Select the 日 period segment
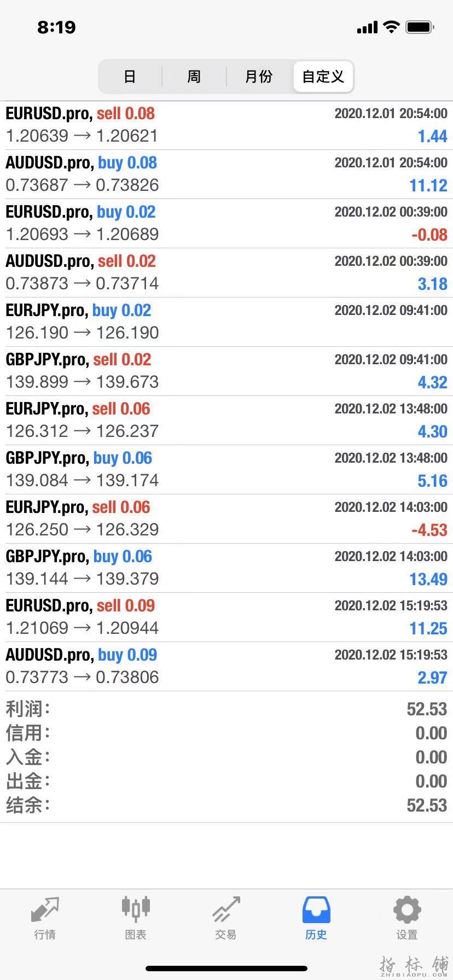 click(x=130, y=77)
